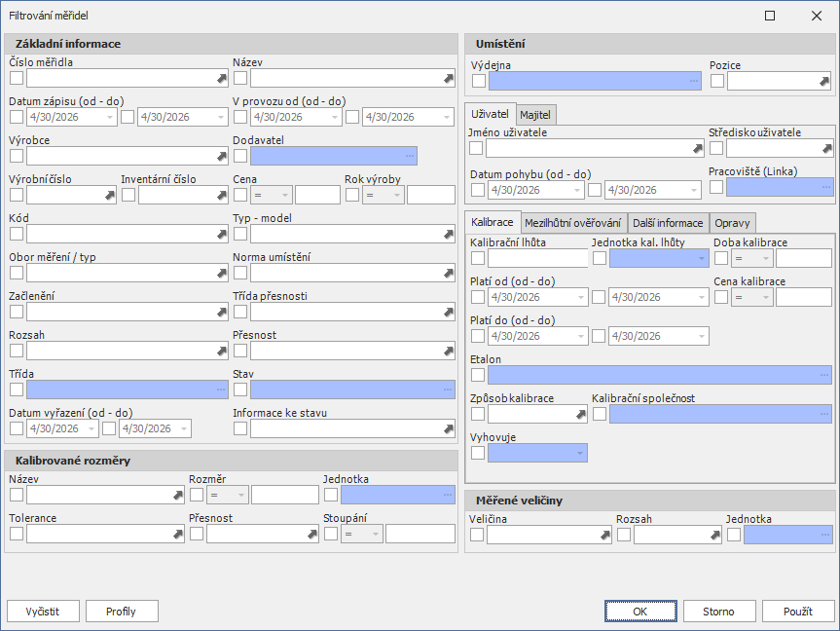
Task: Click into the Cena kalibrace value field
Action: coord(804,297)
